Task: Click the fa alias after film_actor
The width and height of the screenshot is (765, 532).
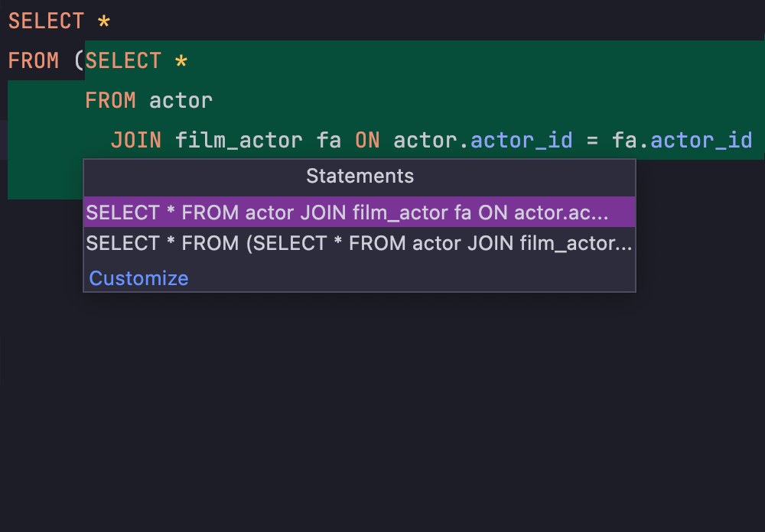Action: (329, 140)
